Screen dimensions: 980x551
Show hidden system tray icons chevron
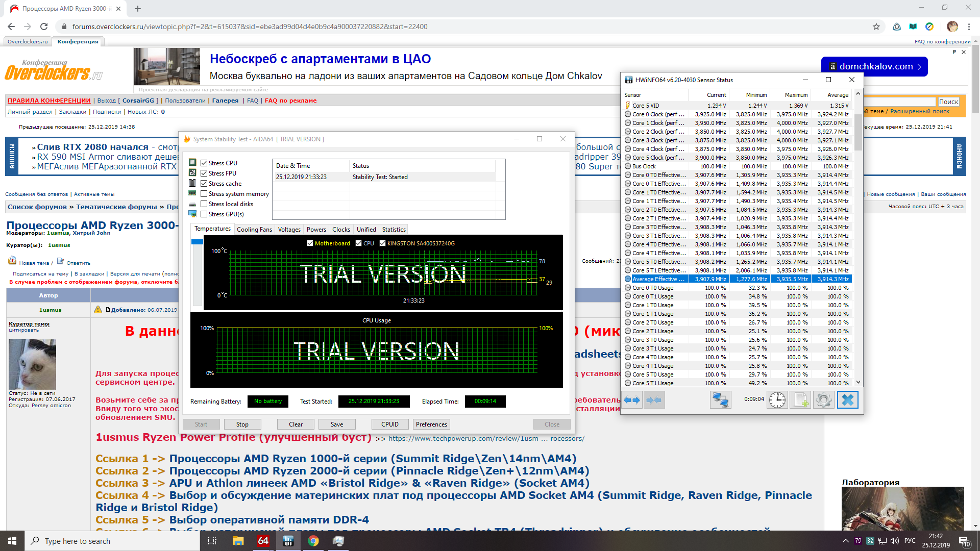[x=845, y=541]
